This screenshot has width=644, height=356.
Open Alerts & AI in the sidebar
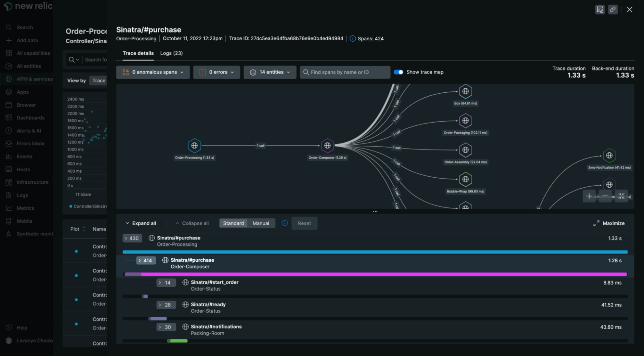coord(9,130)
